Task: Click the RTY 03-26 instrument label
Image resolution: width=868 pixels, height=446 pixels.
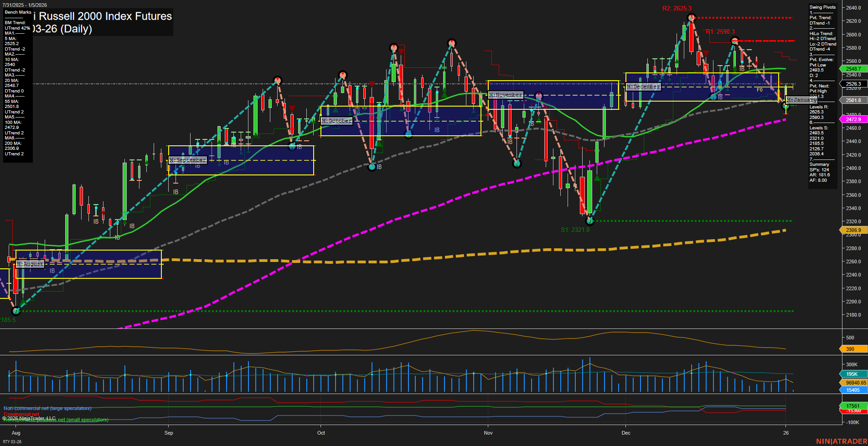Action: coord(12,441)
